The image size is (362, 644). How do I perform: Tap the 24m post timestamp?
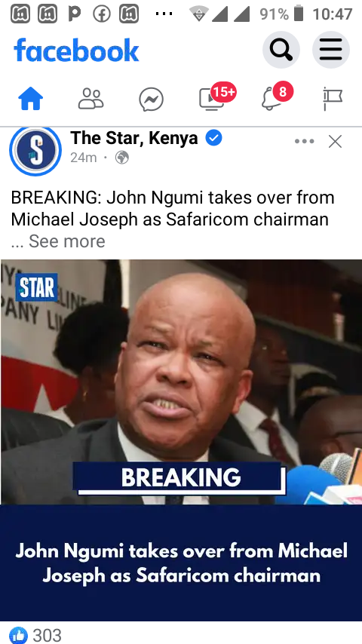[x=84, y=158]
